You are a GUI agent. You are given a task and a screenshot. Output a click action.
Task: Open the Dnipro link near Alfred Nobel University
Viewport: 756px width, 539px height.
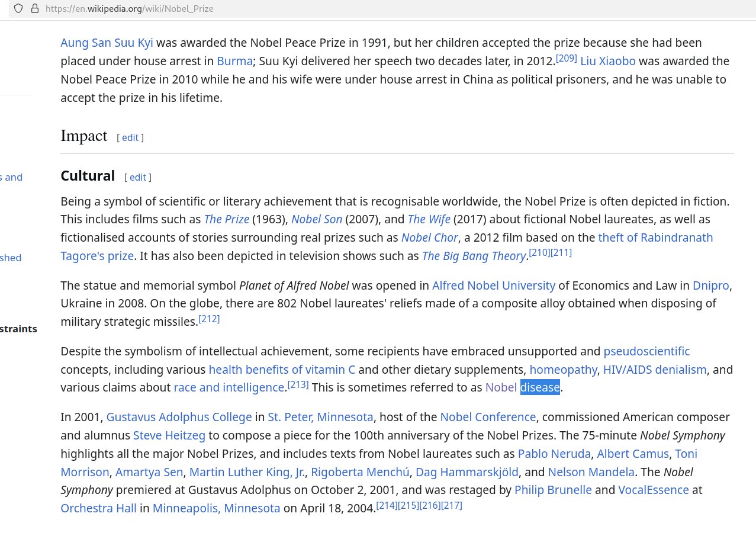[x=710, y=285]
